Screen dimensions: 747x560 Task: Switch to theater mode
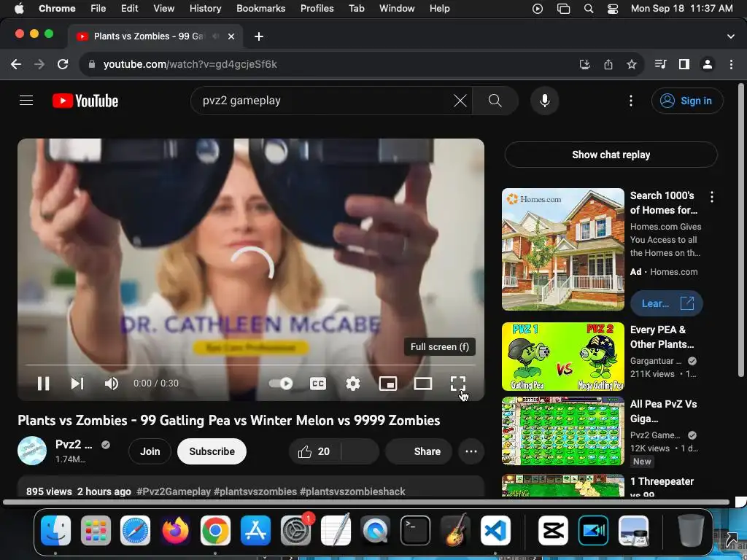[423, 384]
